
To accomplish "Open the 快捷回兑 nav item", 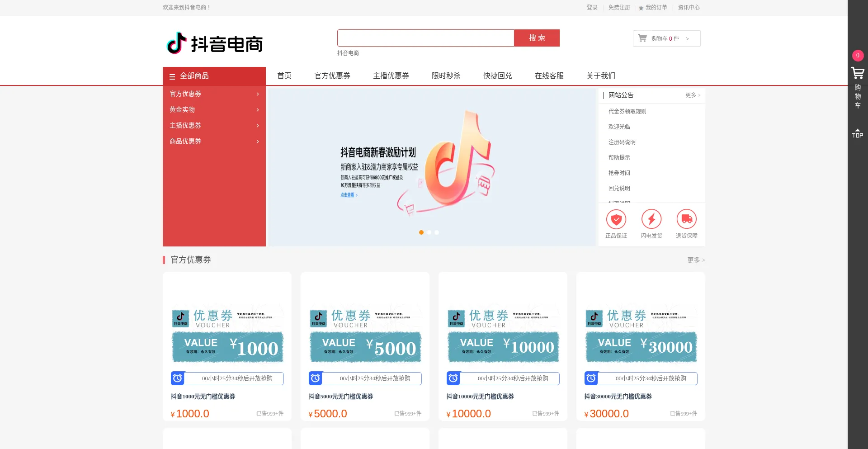I will coord(498,76).
